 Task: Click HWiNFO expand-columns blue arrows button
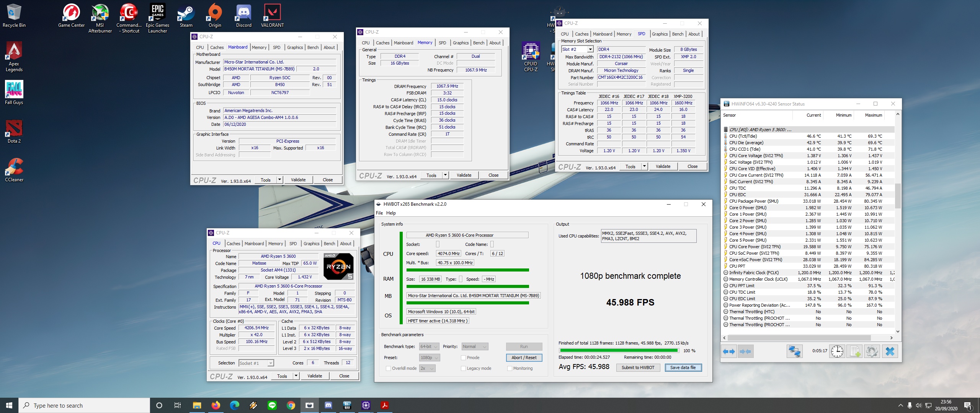tap(729, 351)
